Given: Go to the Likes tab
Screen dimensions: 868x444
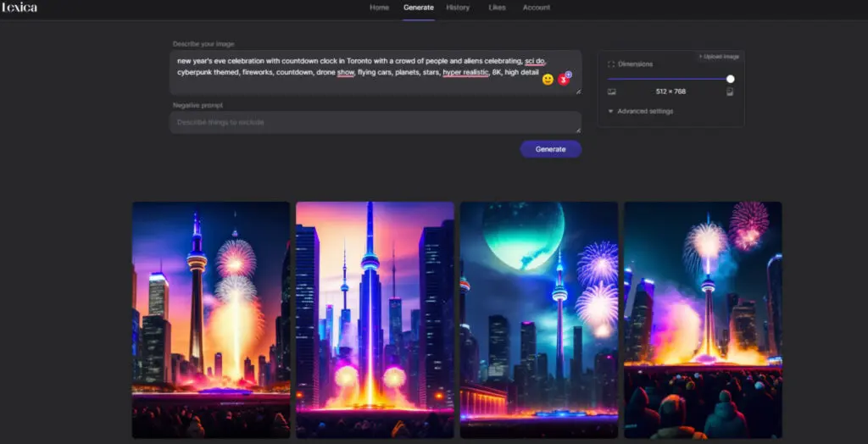Looking at the screenshot, I should tap(498, 8).
